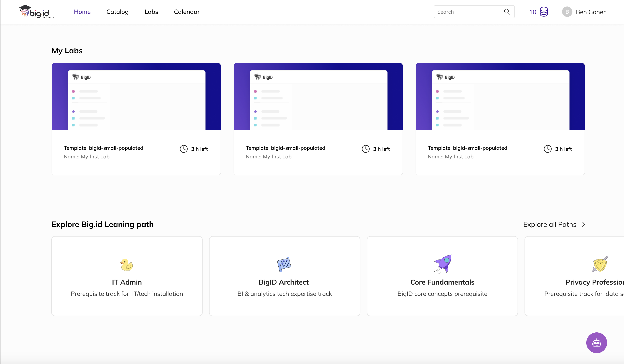Open the third lab card preview image
624x364 pixels.
point(500,97)
